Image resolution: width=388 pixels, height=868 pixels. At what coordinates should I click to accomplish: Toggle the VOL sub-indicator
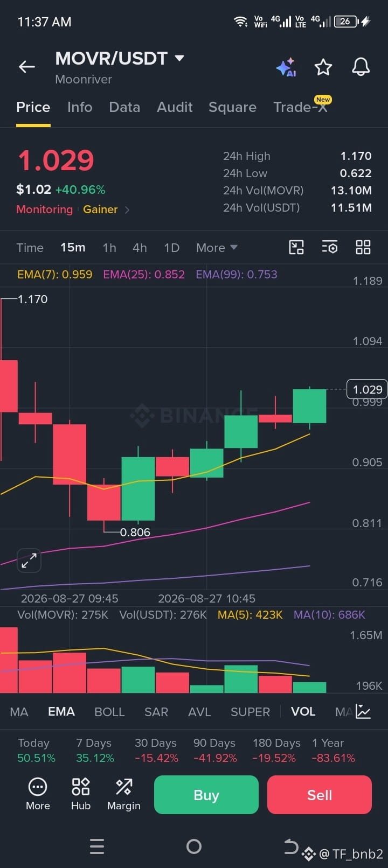[x=303, y=712]
